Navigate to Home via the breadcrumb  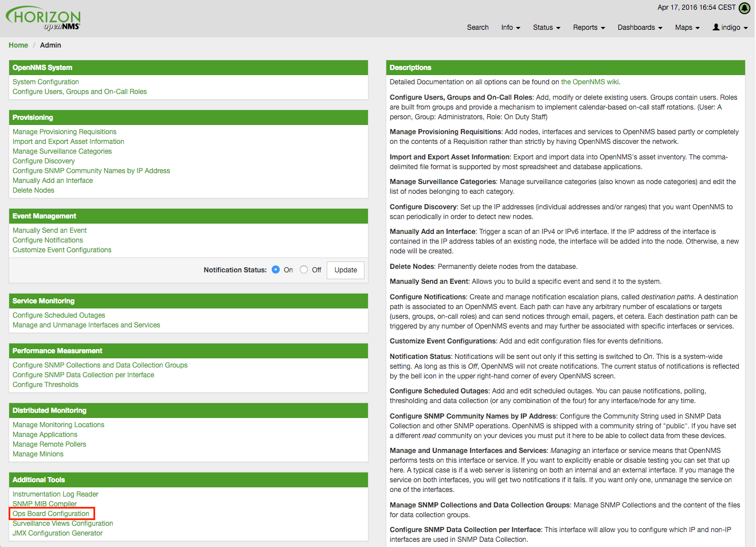click(18, 45)
